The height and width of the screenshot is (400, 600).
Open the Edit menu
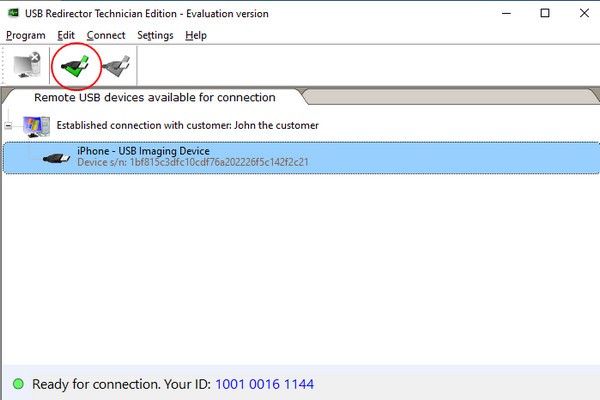click(66, 35)
